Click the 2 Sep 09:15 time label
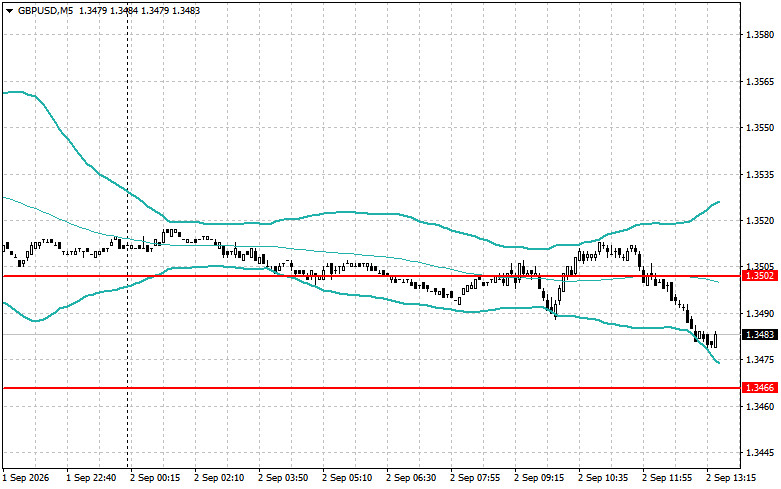The height and width of the screenshot is (489, 781). [x=539, y=478]
